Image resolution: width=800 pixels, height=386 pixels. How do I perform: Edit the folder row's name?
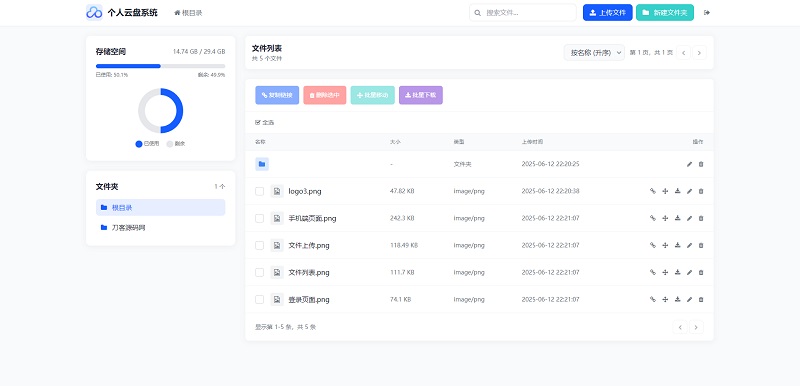pos(689,164)
